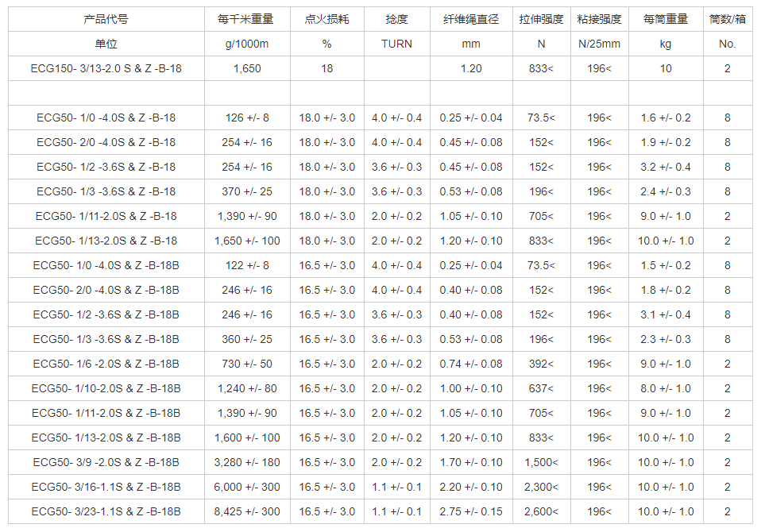The width and height of the screenshot is (765, 532).
Task: Select the 10 kg weight cell in top row
Action: pos(664,68)
